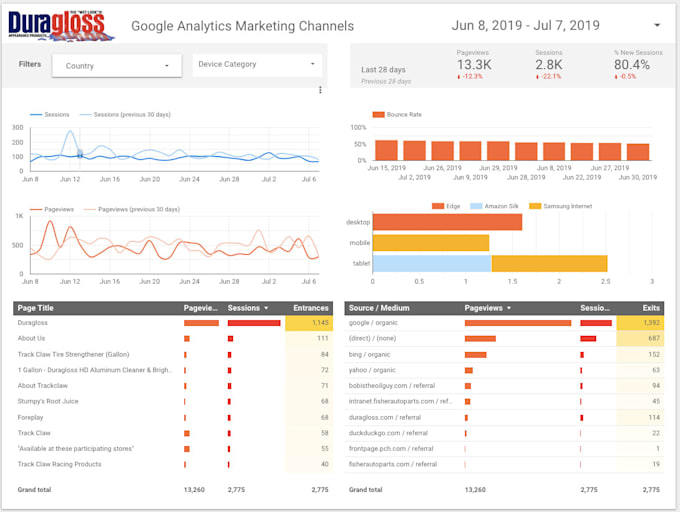This screenshot has height=512, width=680.
Task: Click the 1,145 entrances cell
Action: pos(309,323)
